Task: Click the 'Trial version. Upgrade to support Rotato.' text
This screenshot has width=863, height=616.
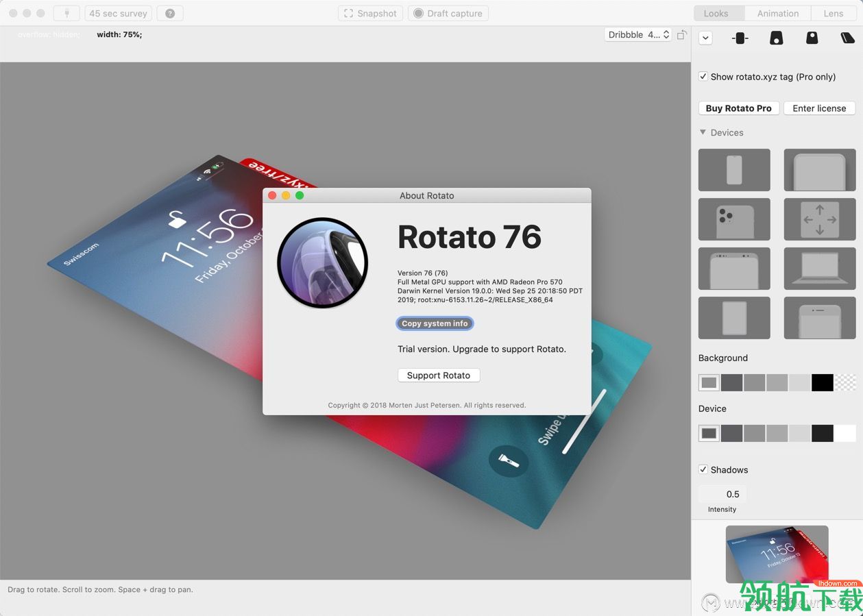Action: [482, 349]
